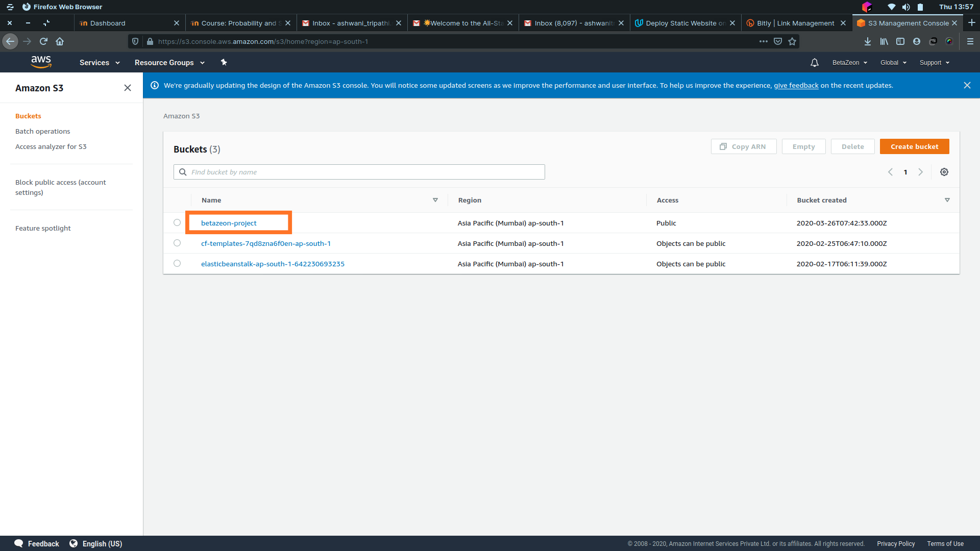Close the S3 Management Console browser tab

pos(954,23)
